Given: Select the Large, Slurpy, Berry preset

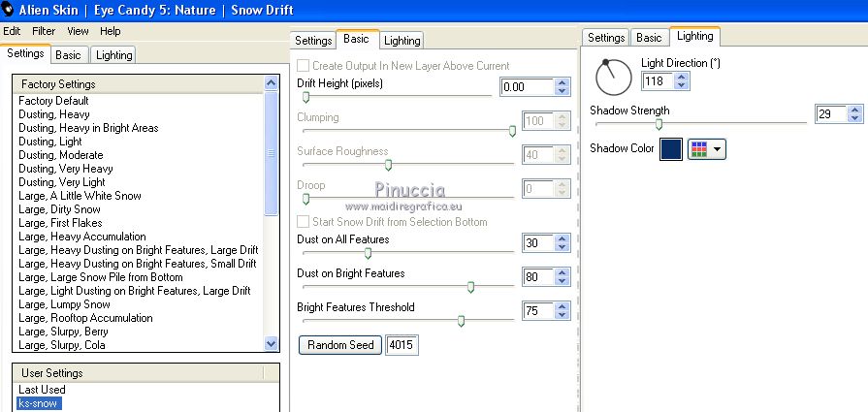Looking at the screenshot, I should pos(64,332).
